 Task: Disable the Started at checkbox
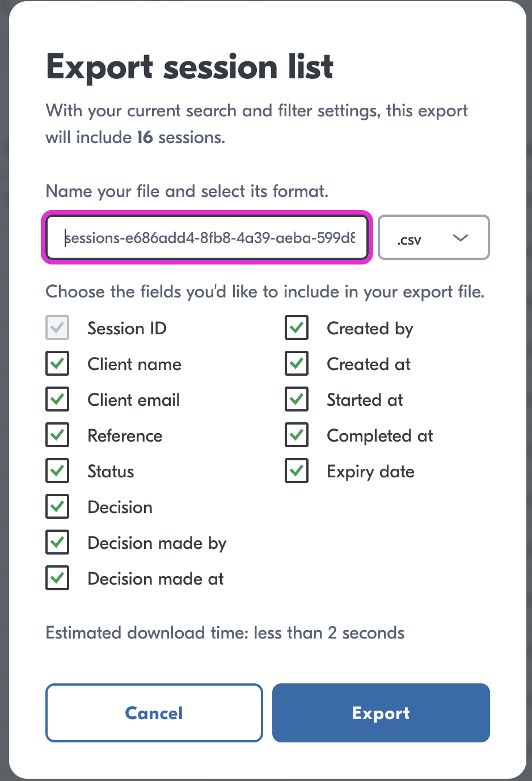tap(297, 400)
